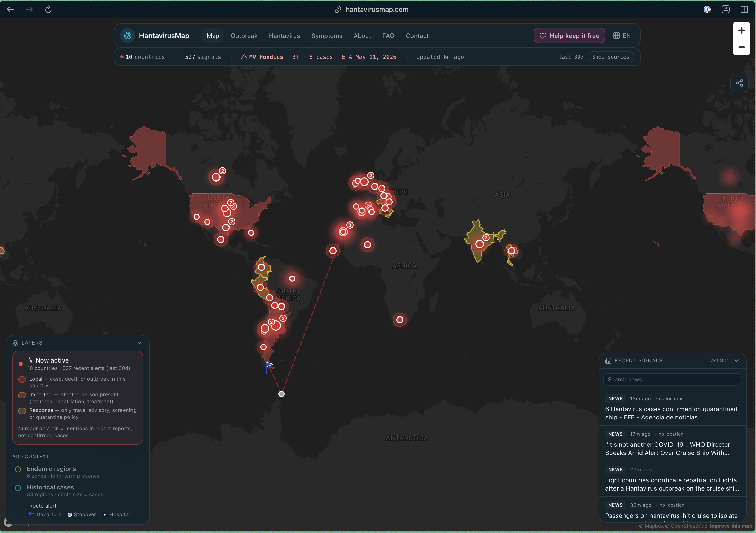
Task: Click the South Africa outbreak pin
Action: tap(400, 320)
